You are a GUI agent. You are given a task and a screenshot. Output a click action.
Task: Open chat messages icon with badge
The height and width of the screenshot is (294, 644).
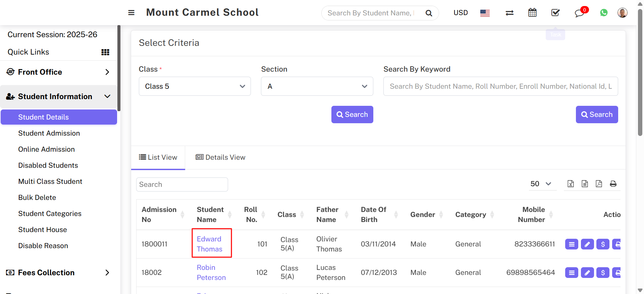coord(580,13)
